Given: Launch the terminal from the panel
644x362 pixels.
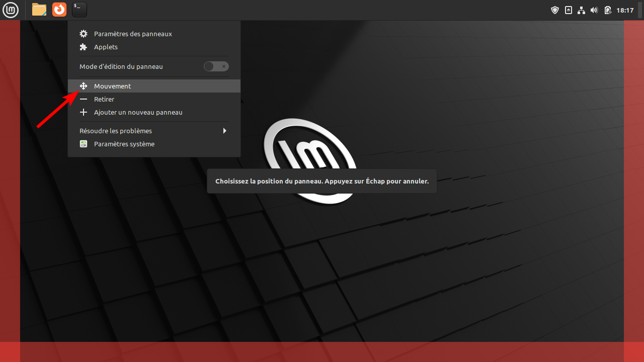Looking at the screenshot, I should pos(79,10).
